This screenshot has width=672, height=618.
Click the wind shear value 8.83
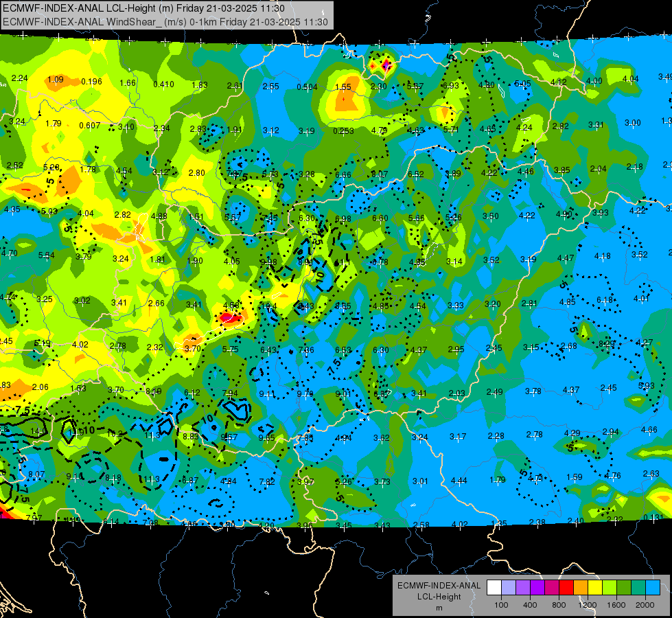[191, 436]
